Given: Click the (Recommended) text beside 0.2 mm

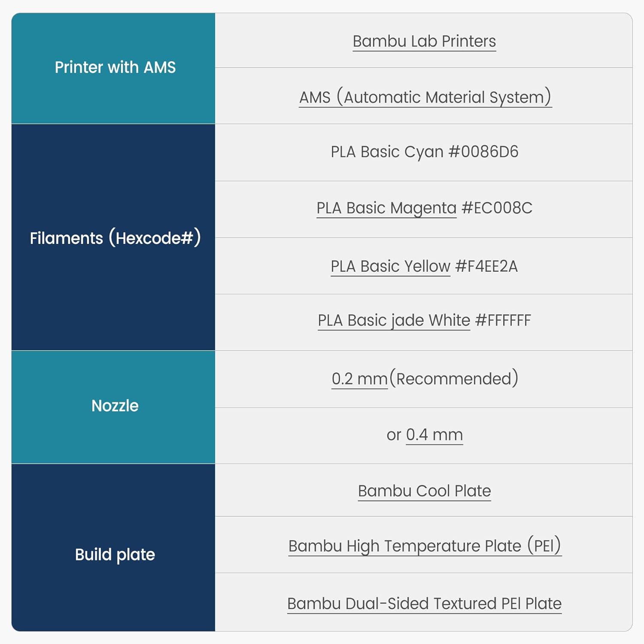Looking at the screenshot, I should click(454, 379).
